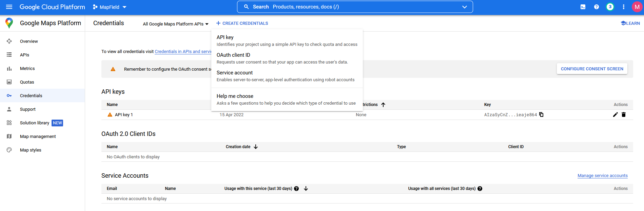
Task: Click the APIs list icon in sidebar
Action: (9, 55)
